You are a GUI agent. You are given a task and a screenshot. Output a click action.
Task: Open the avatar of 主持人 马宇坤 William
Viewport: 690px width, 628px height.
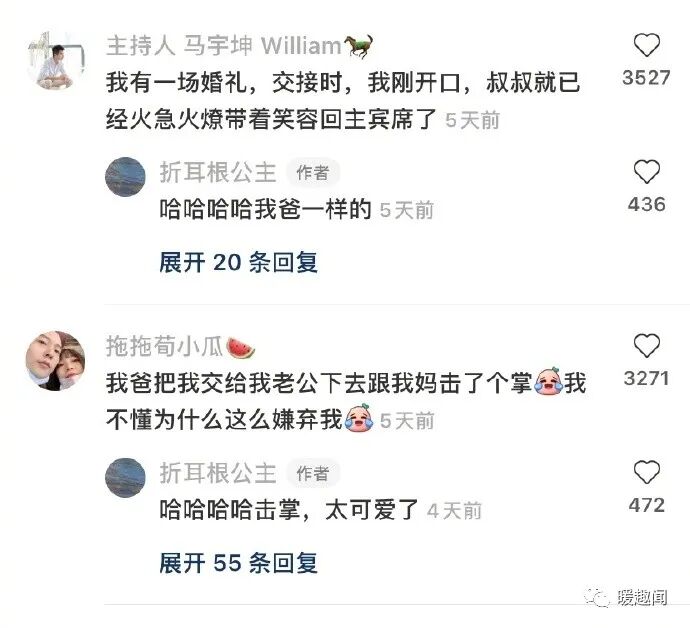click(56, 60)
